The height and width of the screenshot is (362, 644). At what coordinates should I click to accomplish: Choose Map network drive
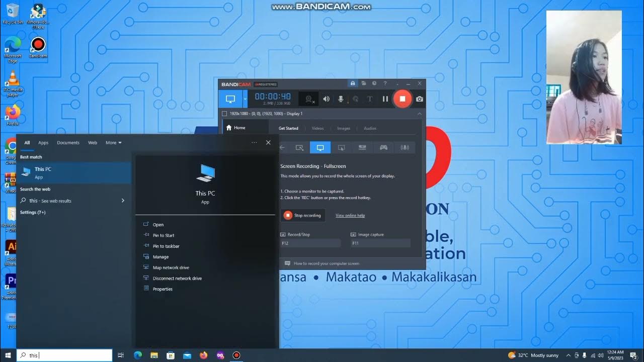point(205,267)
